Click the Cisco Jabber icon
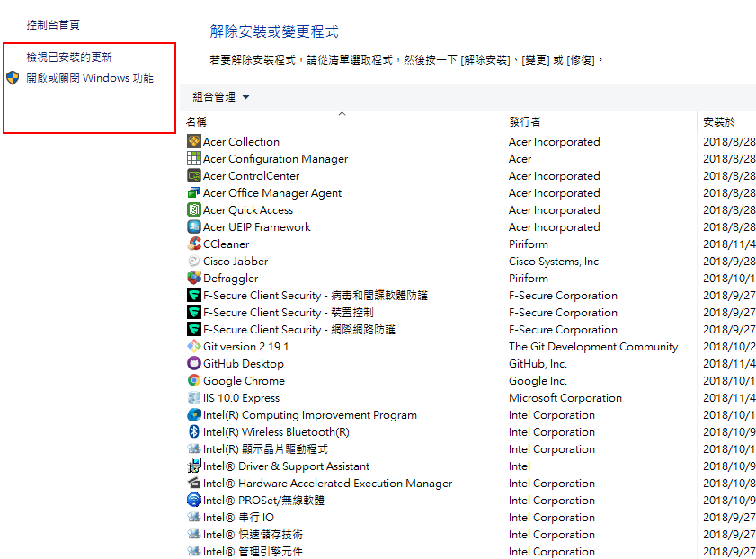 coord(194,261)
